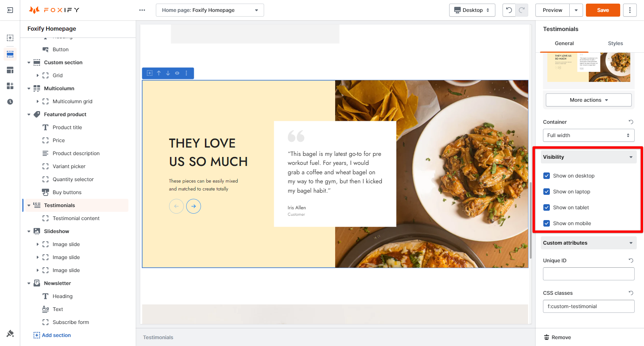The image size is (644, 346).
Task: Click the next testimonial arrow
Action: (x=194, y=206)
